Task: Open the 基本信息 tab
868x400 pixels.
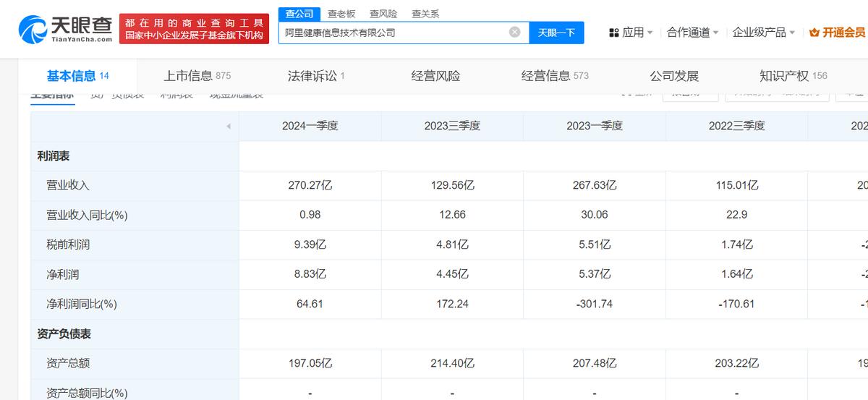Action: 77,75
